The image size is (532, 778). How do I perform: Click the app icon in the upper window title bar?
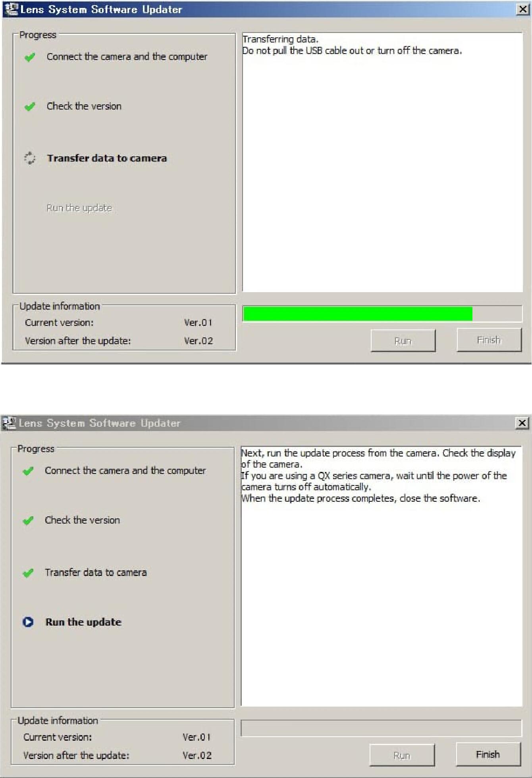pos(12,10)
